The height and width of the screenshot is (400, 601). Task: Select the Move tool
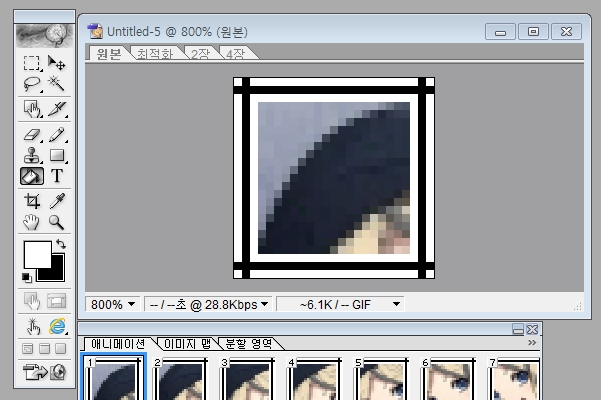click(x=57, y=63)
